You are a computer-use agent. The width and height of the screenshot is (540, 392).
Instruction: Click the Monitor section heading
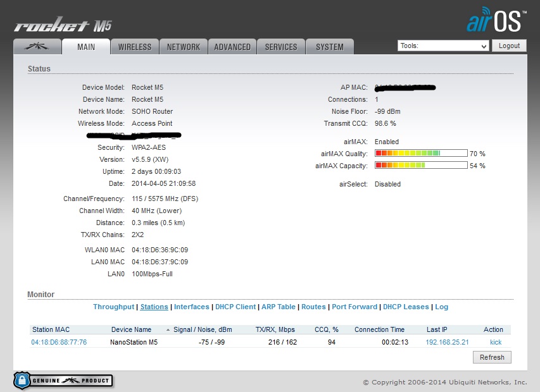[x=41, y=295]
